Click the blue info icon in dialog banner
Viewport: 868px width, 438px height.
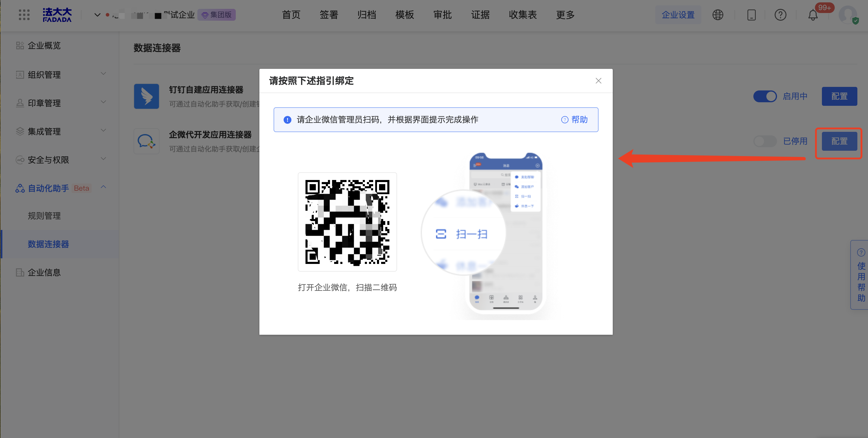[287, 120]
